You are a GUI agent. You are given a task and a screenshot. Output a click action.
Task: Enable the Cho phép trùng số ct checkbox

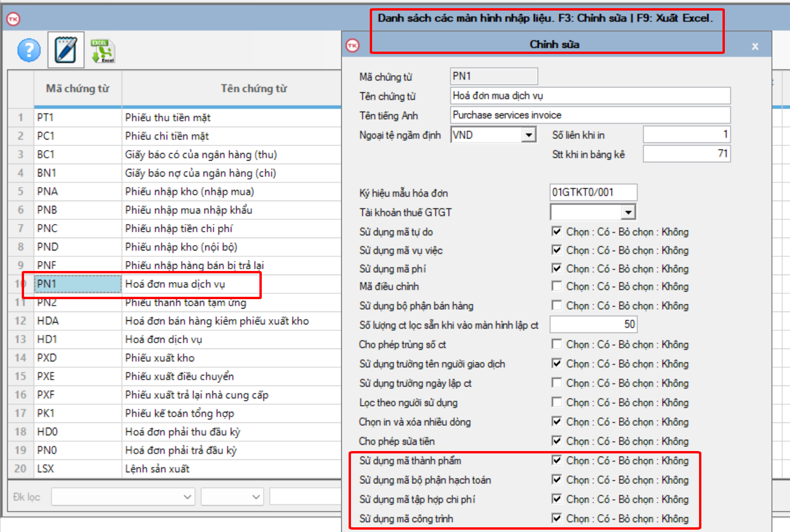pos(556,344)
